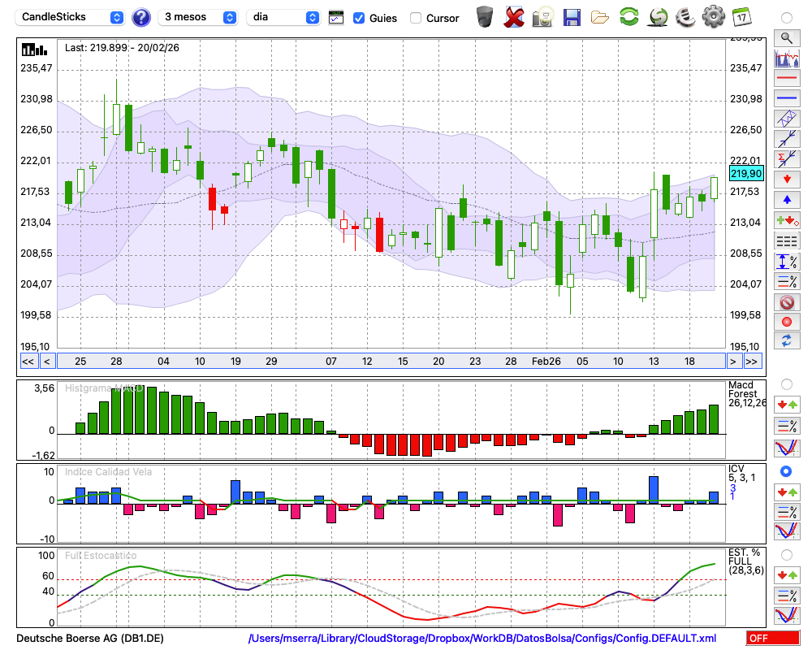This screenshot has height=650, width=812.
Task: Click the ICV panel red/green arrows button
Action: pos(787,492)
